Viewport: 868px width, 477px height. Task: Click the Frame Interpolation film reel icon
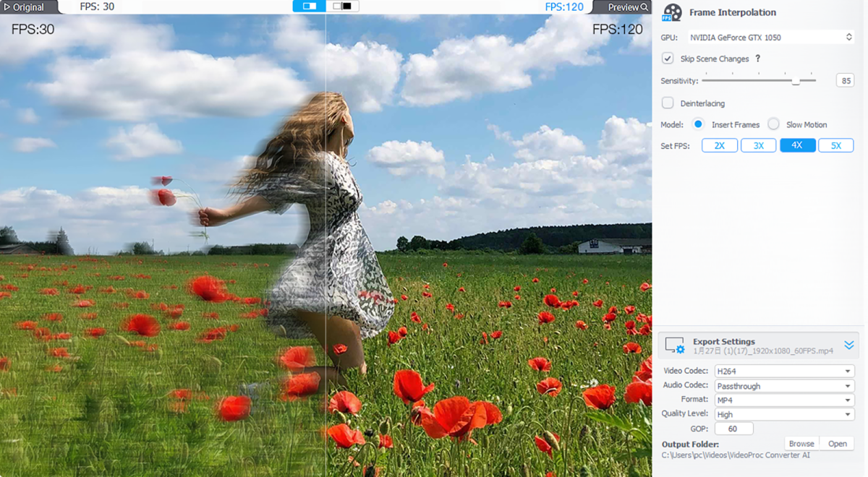672,13
